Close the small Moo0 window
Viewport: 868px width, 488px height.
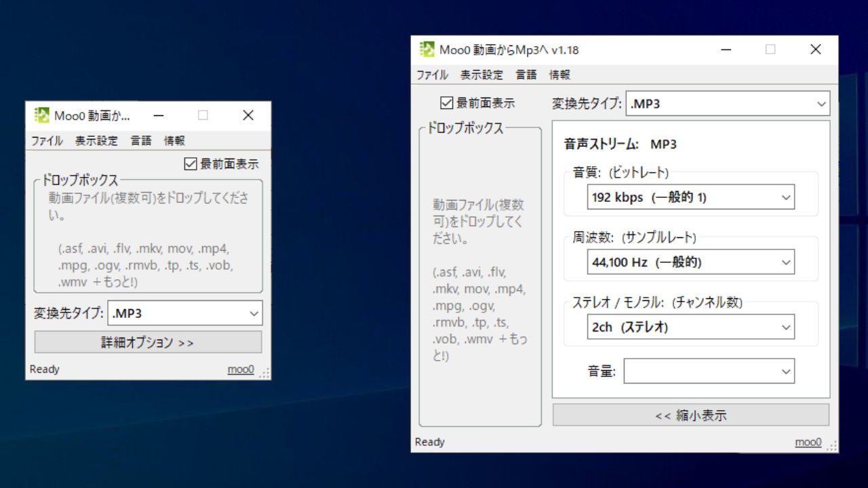248,116
